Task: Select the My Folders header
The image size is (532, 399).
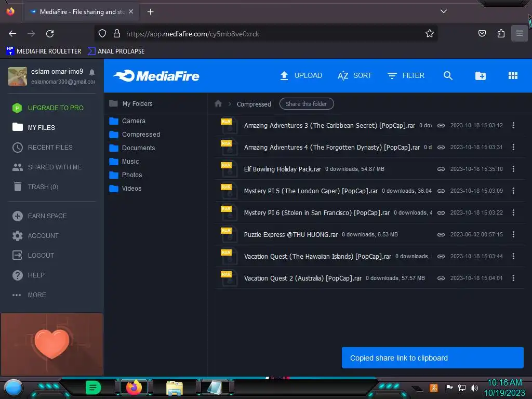Action: coord(131,103)
